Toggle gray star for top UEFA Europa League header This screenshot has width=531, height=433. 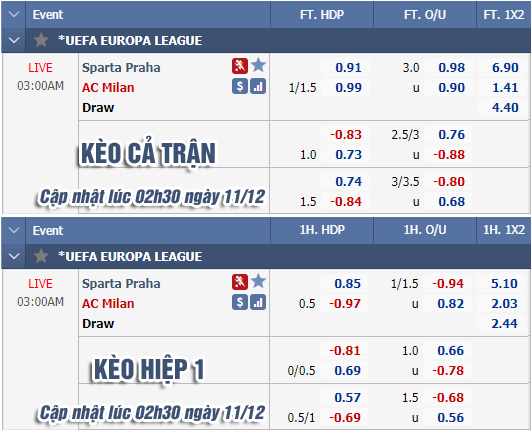coord(41,40)
